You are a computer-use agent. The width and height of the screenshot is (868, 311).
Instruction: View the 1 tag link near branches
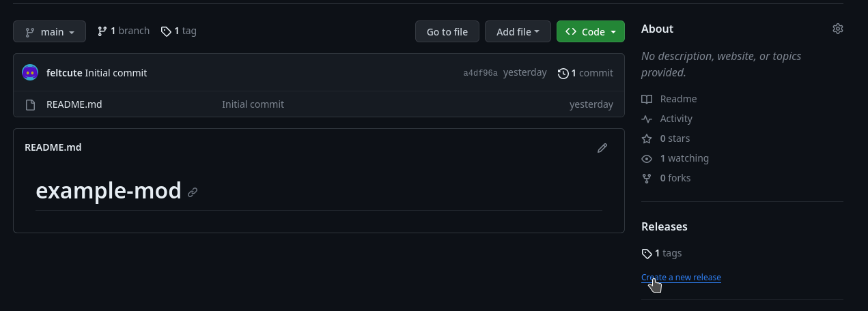[x=179, y=31]
